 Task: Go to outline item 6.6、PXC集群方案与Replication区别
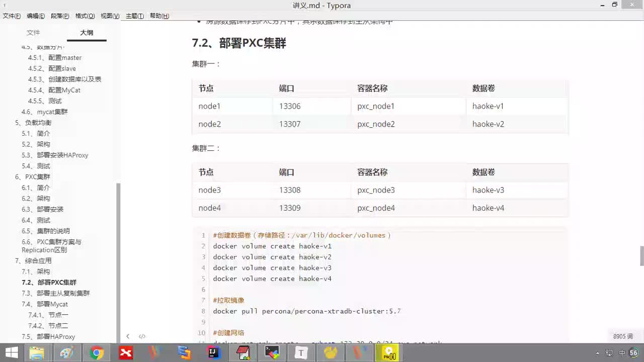[51, 246]
